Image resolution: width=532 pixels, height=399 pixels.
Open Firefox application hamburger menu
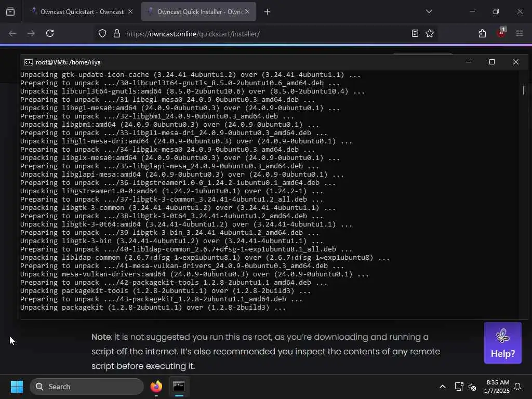pos(520,34)
